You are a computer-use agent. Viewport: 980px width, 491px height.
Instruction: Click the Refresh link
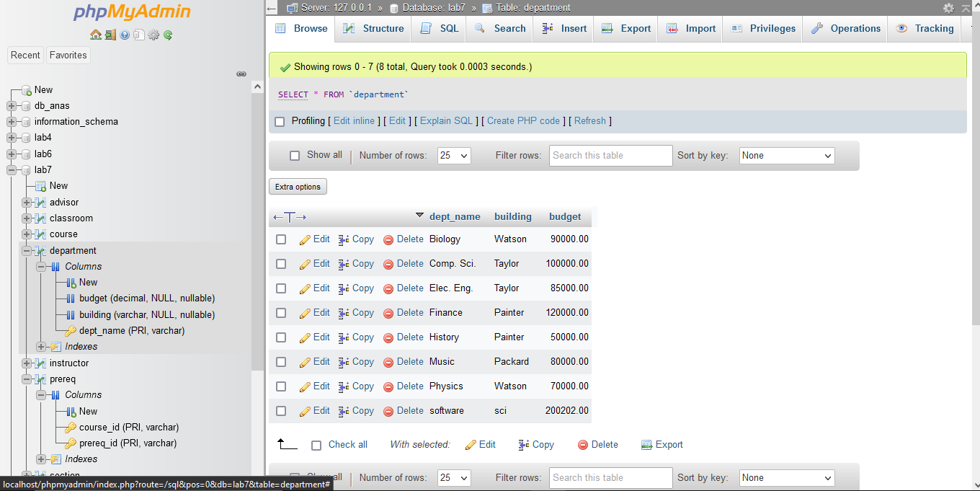[x=590, y=121]
